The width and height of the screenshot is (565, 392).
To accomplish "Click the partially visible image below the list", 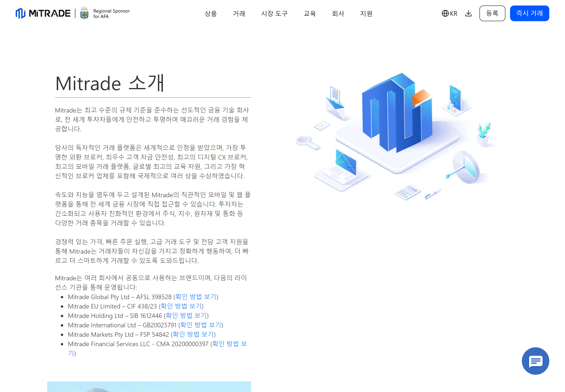I will tap(149, 386).
